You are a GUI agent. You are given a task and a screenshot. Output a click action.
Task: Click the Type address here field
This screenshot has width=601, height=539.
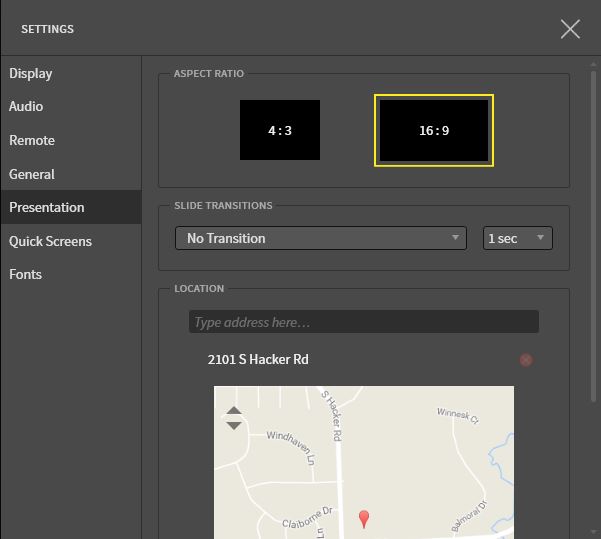click(x=364, y=322)
